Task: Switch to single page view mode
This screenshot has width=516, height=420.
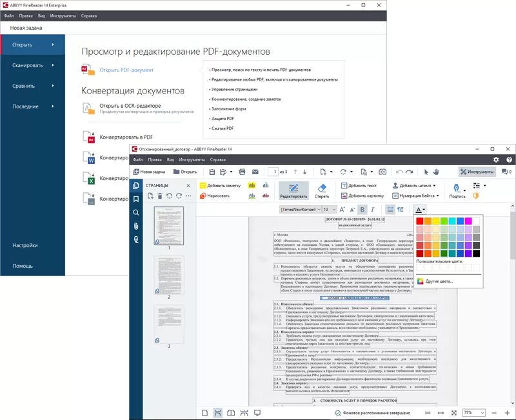Action: 204,413
